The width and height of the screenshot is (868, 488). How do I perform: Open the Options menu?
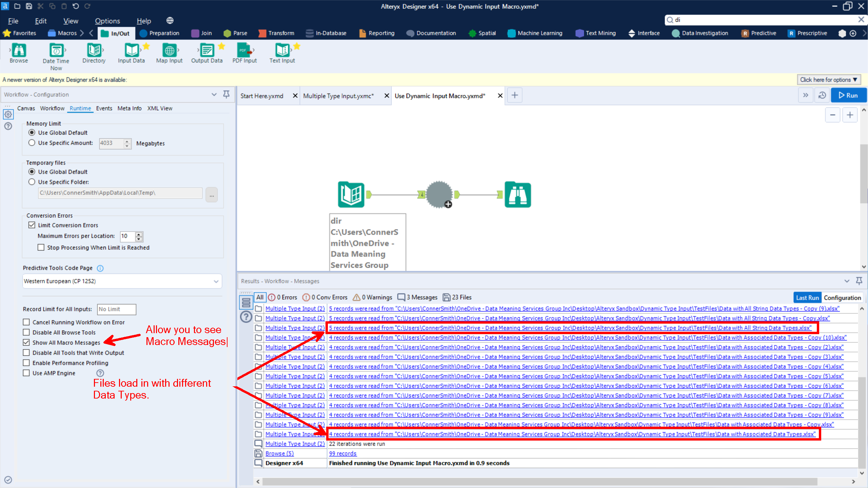[x=107, y=21]
